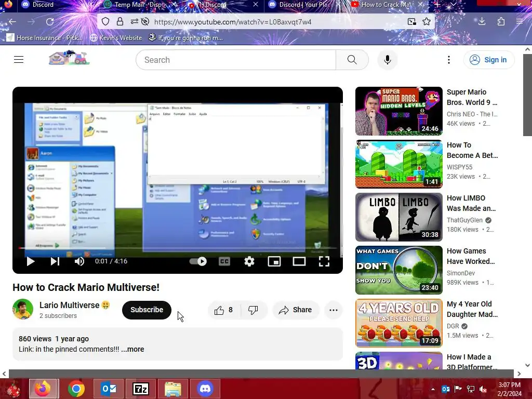This screenshot has height=399, width=532.
Task: List all tabs dropdown arrow
Action: tap(454, 4)
